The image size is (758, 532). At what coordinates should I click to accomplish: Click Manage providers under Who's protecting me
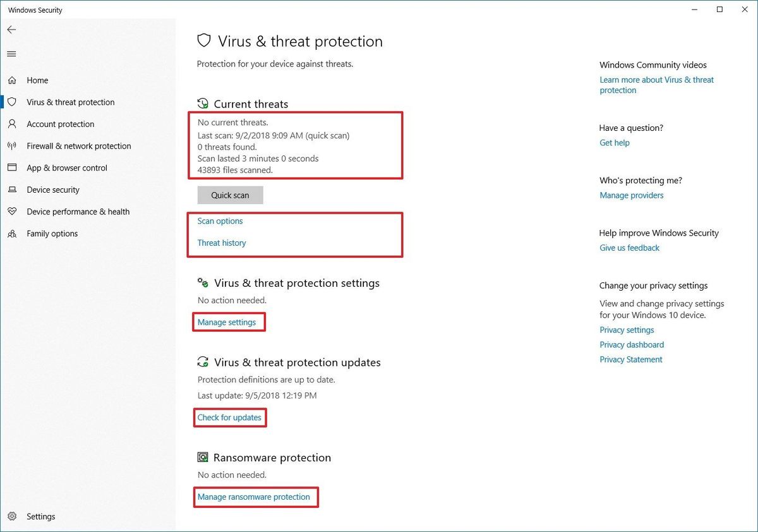coord(631,195)
